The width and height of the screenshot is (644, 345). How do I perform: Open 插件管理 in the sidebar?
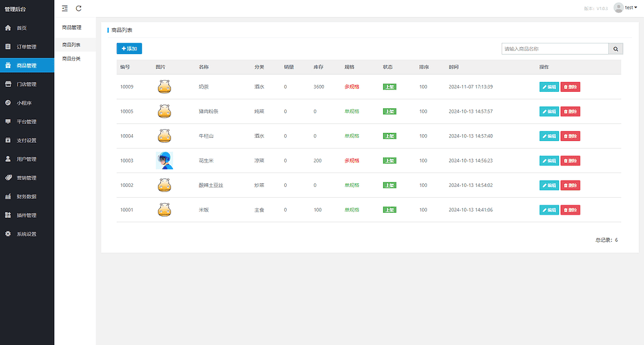tap(26, 215)
